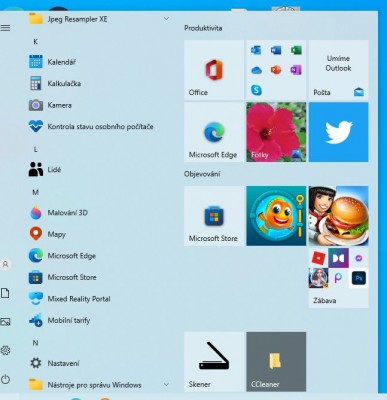Image resolution: width=387 pixels, height=400 pixels.
Task: Open the Fotky flower photo tile
Action: coord(276,132)
